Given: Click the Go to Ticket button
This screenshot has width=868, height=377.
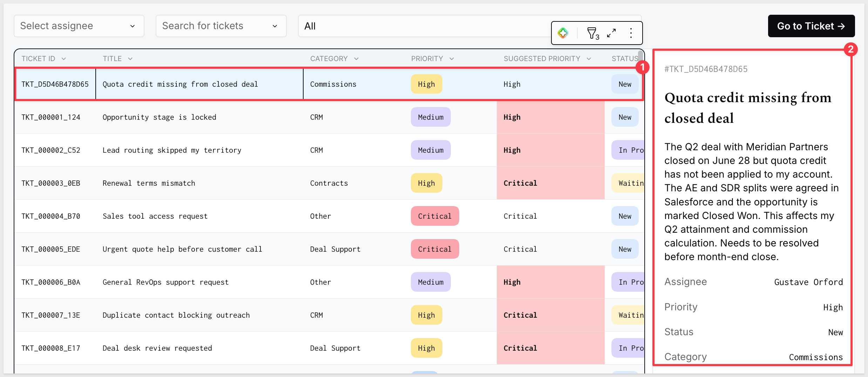Looking at the screenshot, I should pos(811,26).
